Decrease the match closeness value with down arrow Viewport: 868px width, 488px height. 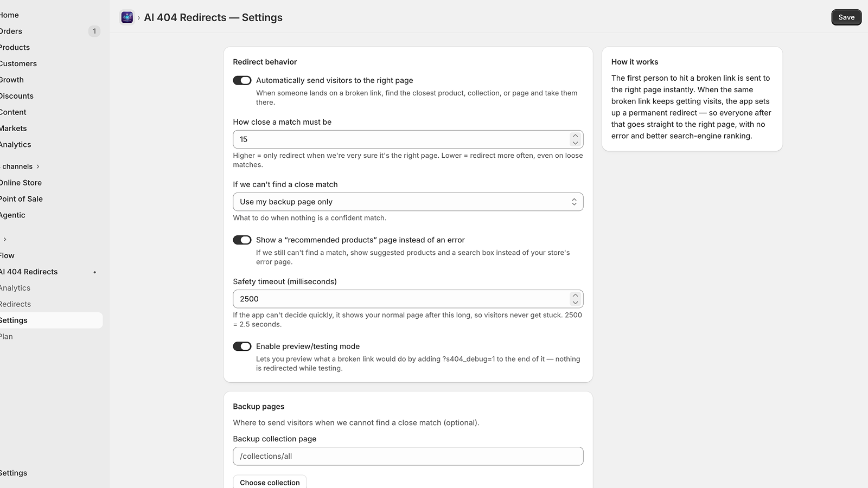(x=575, y=143)
